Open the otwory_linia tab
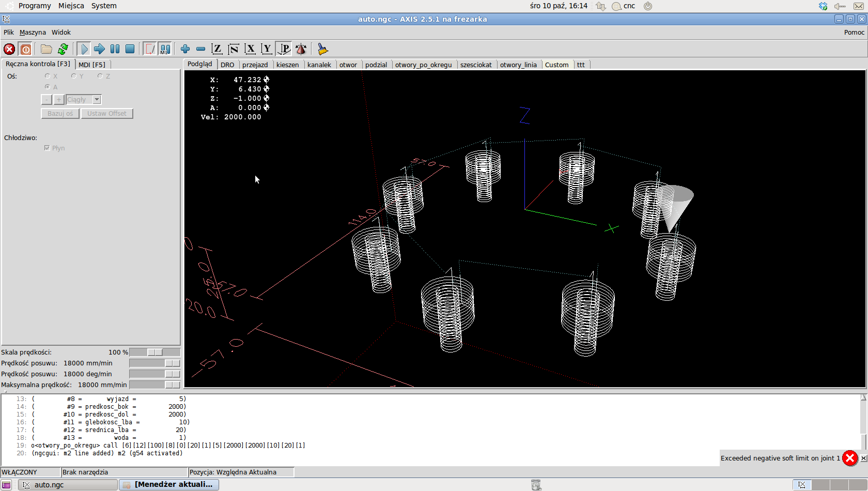 coord(518,65)
